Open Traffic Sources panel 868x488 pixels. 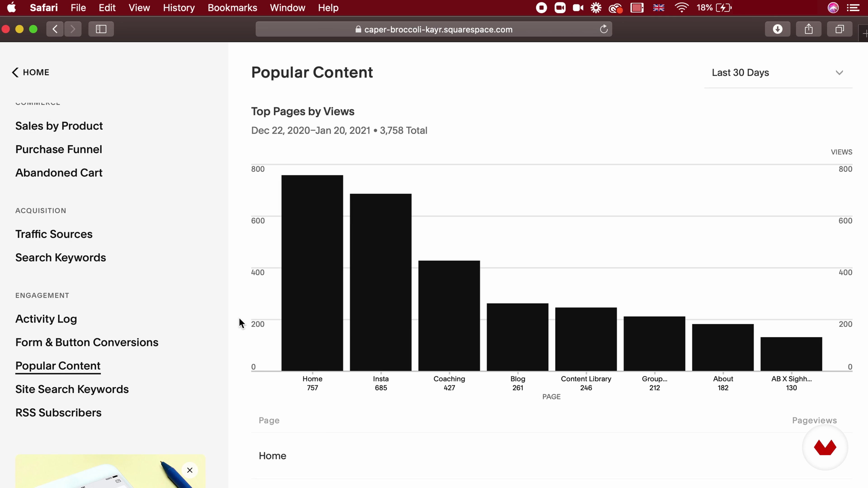tap(54, 234)
